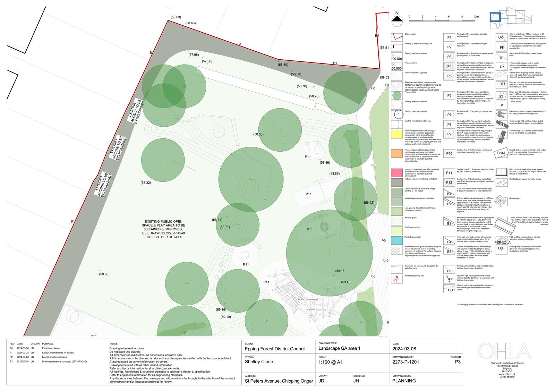Click the Rotary dryer legend symbol

point(501,201)
